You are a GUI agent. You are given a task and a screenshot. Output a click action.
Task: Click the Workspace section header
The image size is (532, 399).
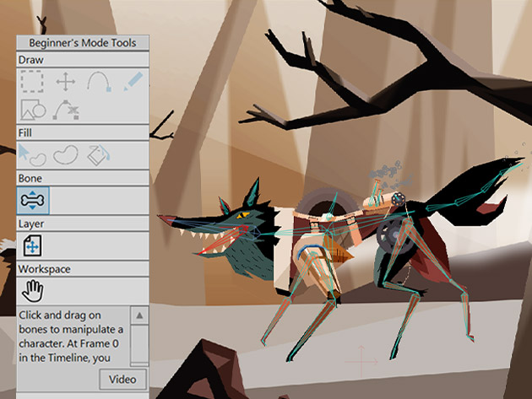pyautogui.click(x=83, y=269)
